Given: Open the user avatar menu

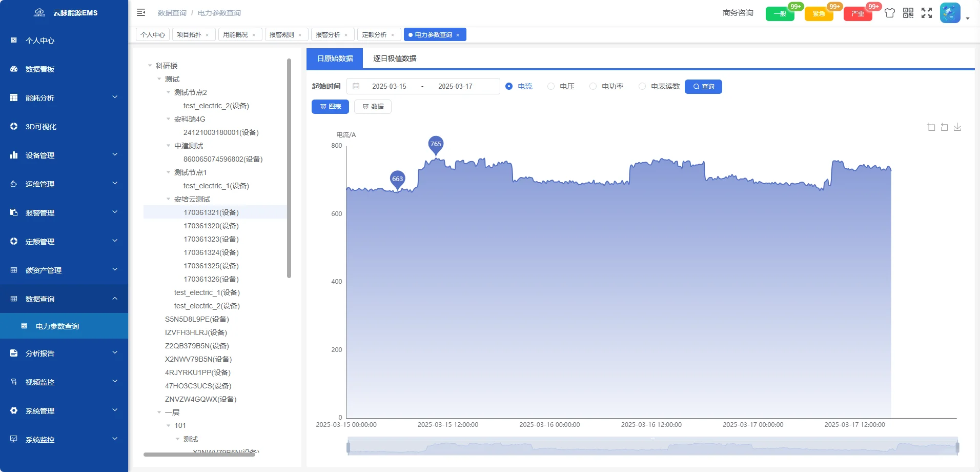Looking at the screenshot, I should point(950,13).
